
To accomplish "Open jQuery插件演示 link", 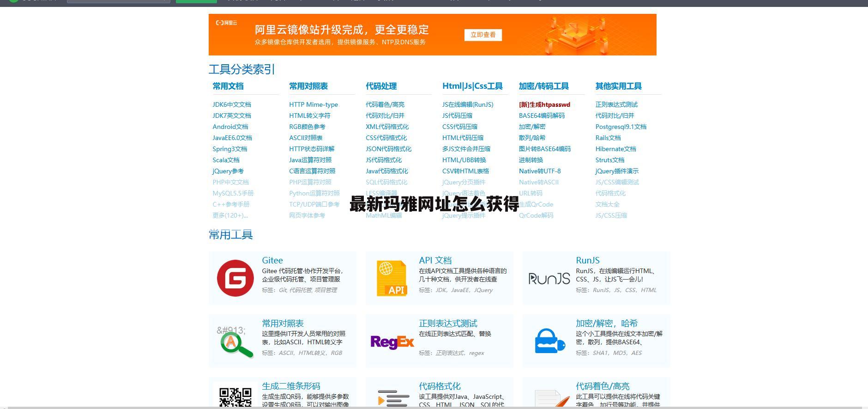I will (x=617, y=171).
